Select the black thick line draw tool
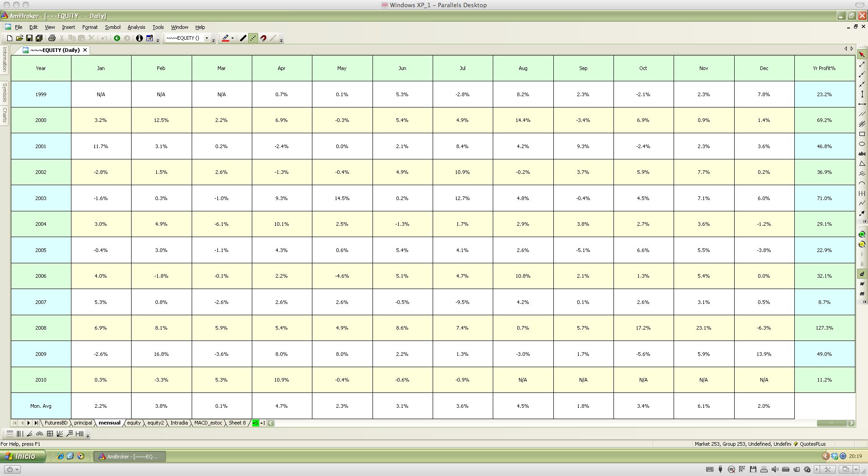Image resolution: width=868 pixels, height=476 pixels. (x=243, y=38)
